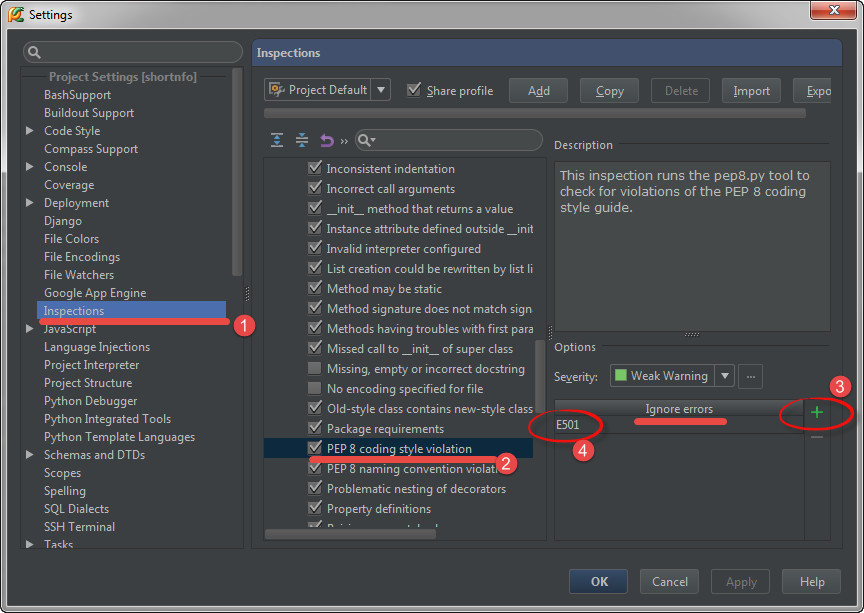Uncheck Incorrect call arguments inspection

(315, 188)
